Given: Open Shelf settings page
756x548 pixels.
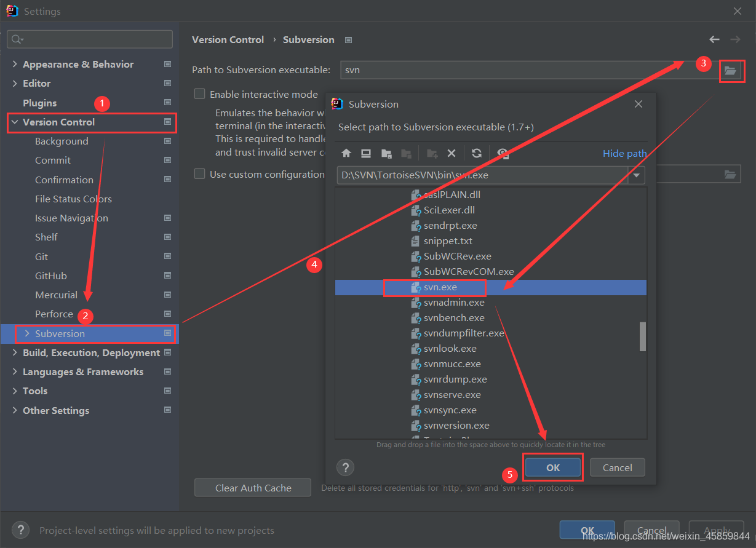Looking at the screenshot, I should click(x=46, y=237).
